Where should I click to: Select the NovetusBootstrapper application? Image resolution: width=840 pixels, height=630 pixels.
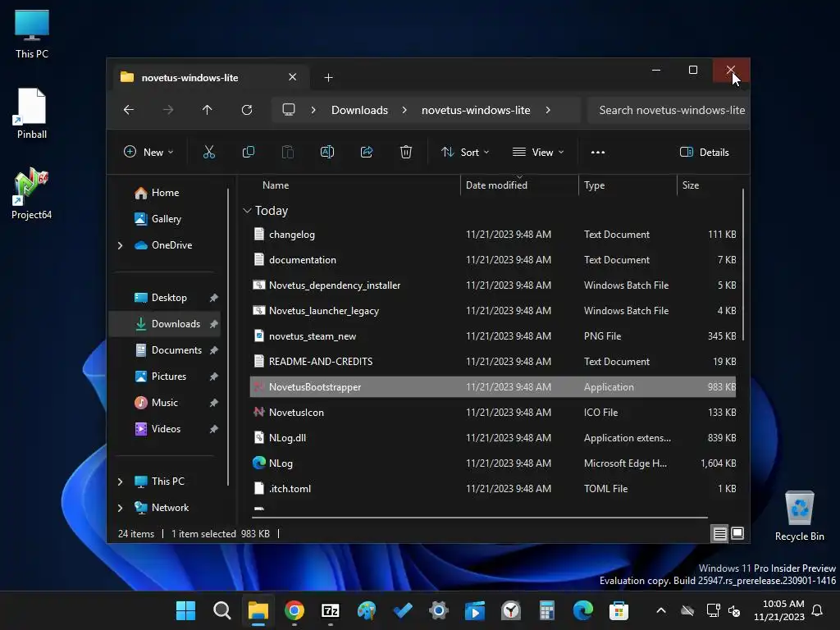[493, 387]
